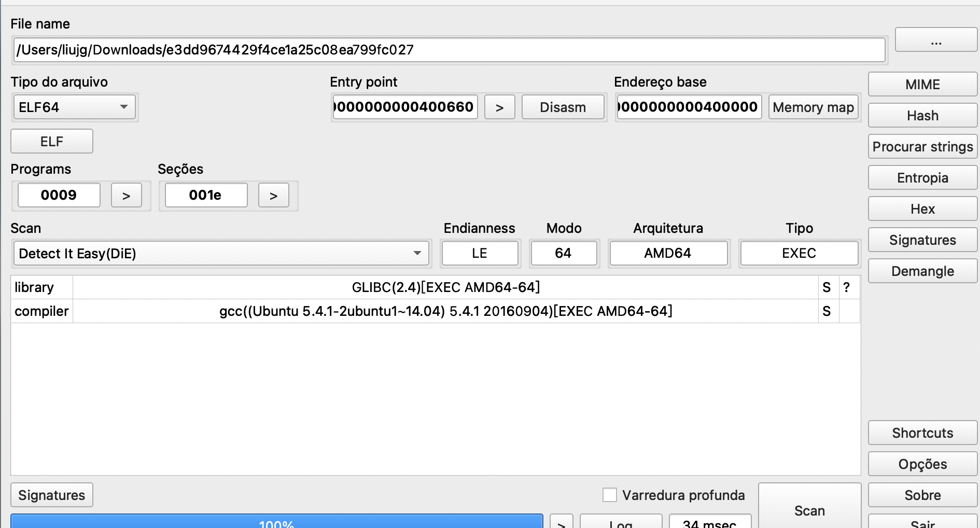Image resolution: width=980 pixels, height=528 pixels.
Task: Click the question mark in library row
Action: pos(846,287)
